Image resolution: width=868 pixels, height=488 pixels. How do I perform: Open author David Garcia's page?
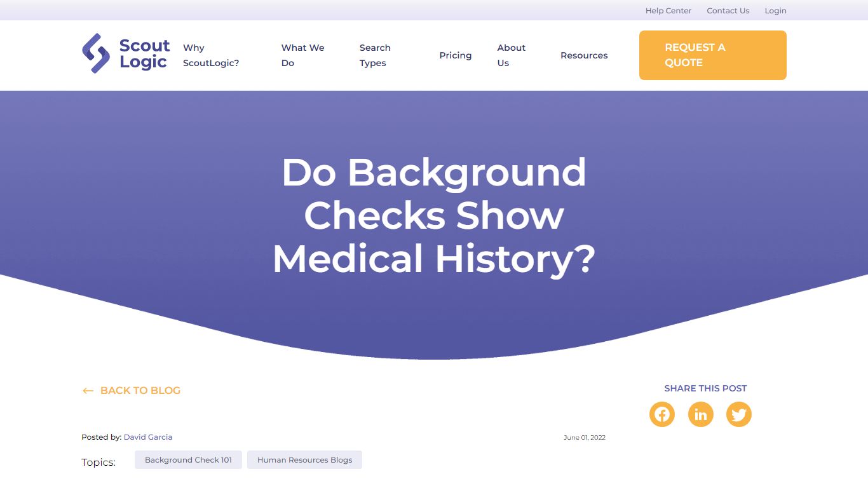pos(148,437)
